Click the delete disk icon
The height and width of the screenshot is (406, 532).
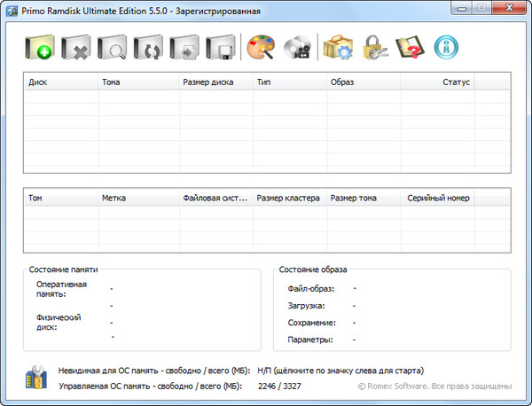(76, 47)
